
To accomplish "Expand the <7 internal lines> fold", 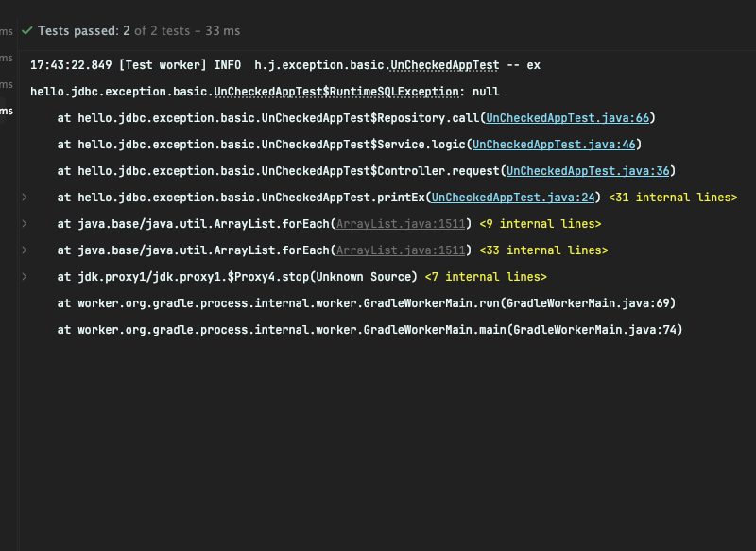I will (486, 277).
